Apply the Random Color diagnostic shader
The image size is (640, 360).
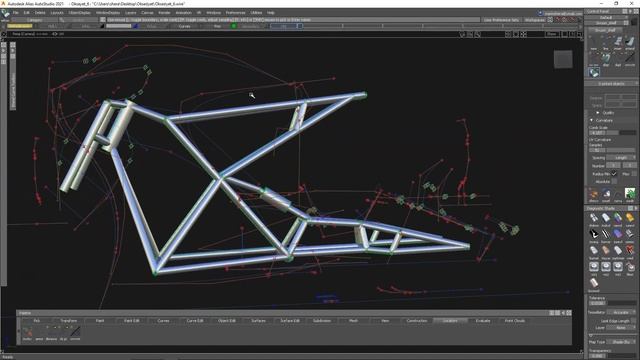pos(618,219)
